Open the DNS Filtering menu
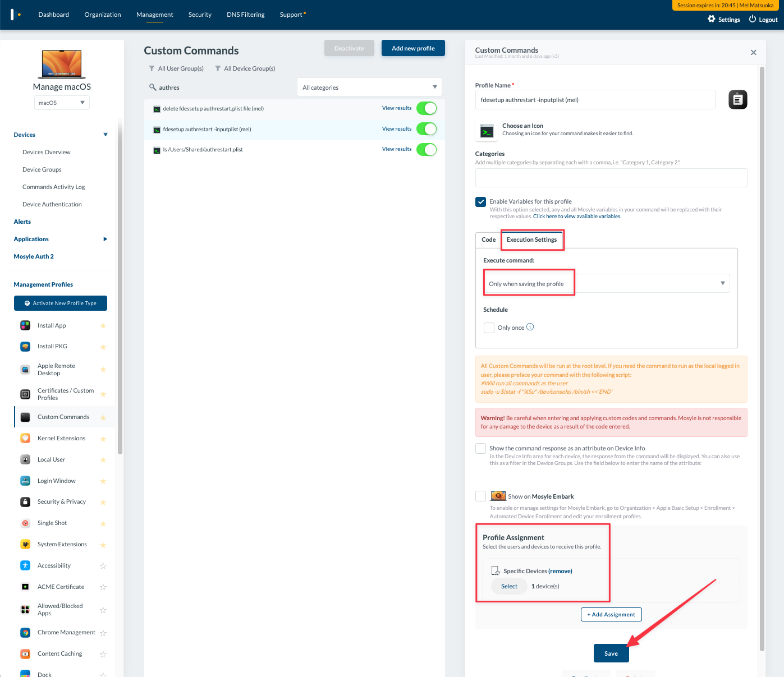 coord(246,15)
